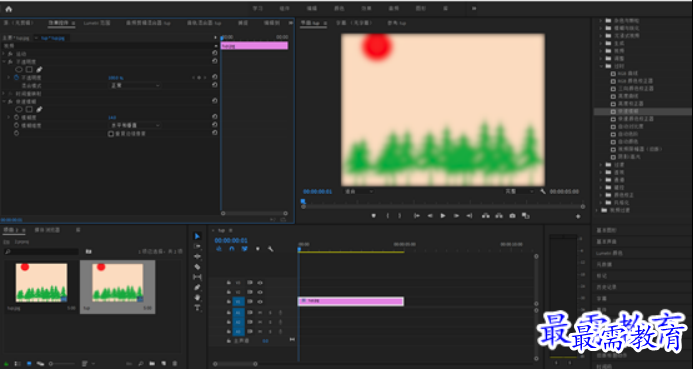Toggle snap in timeline

coord(232,249)
